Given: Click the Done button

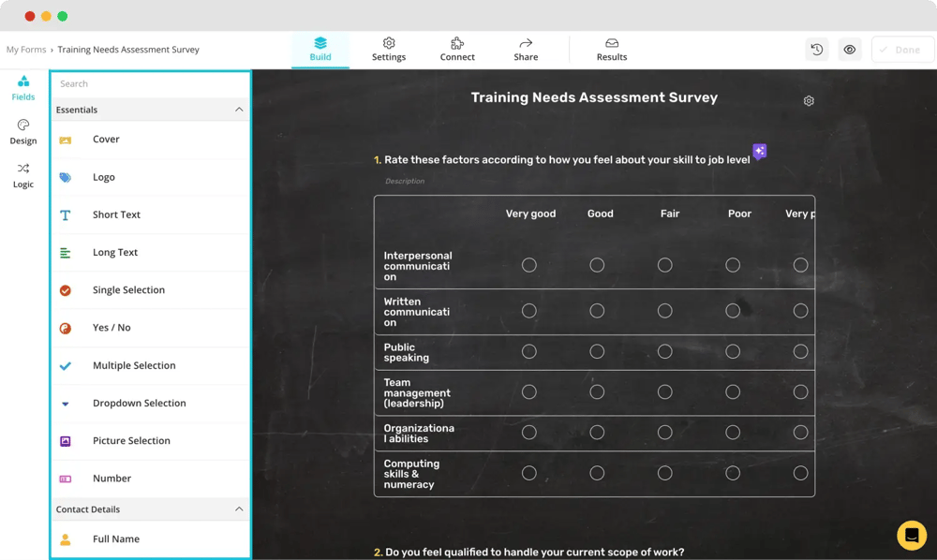Looking at the screenshot, I should (901, 50).
